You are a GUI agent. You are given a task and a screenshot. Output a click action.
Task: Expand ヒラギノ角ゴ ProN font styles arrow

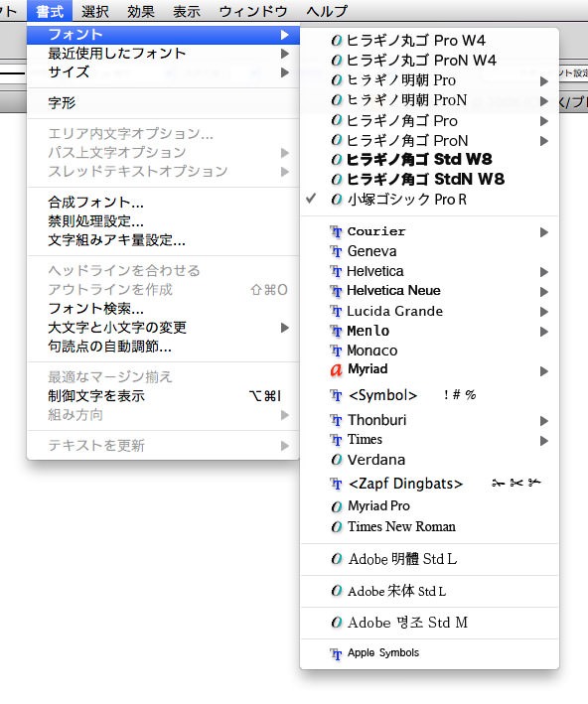(544, 141)
